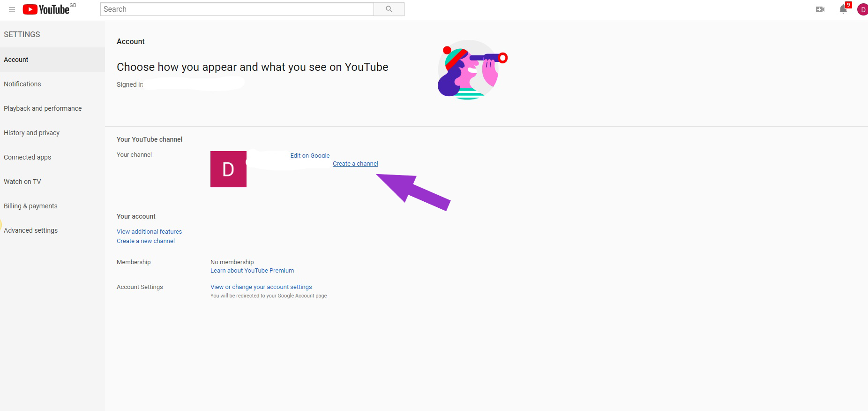The image size is (868, 411).
Task: Click the 'Your channel' label
Action: [x=134, y=154]
